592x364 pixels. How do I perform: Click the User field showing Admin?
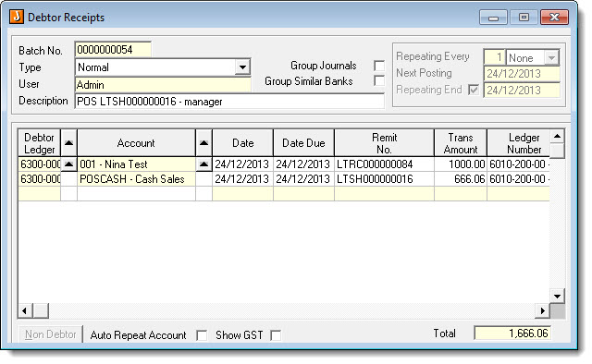click(x=163, y=85)
